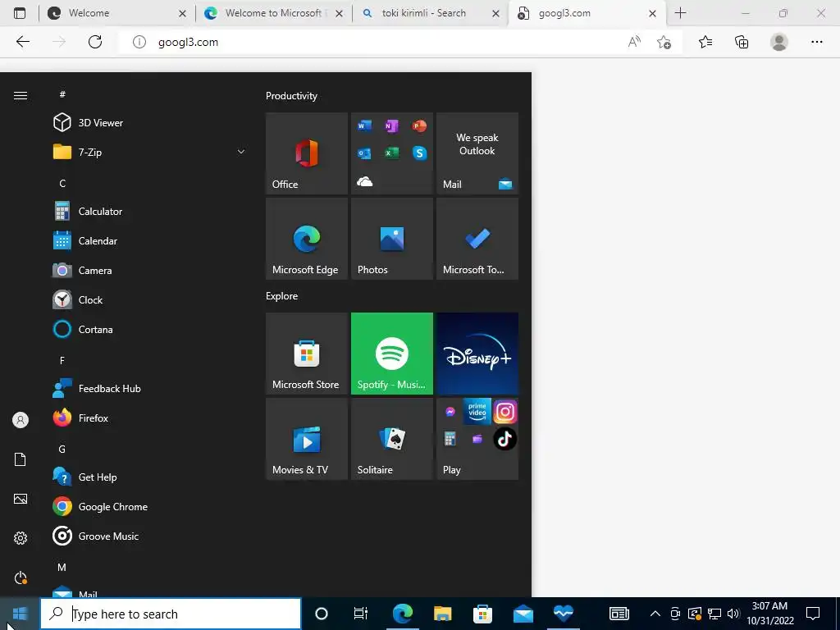Screen dimensions: 840x630
Task: Select the googl3.com tab
Action: pos(587,13)
